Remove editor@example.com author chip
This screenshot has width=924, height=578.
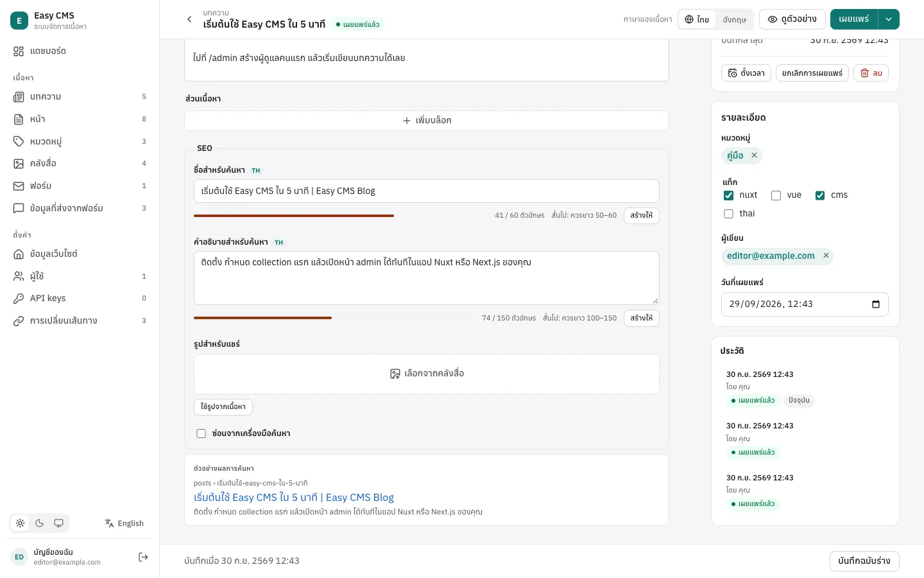point(826,256)
